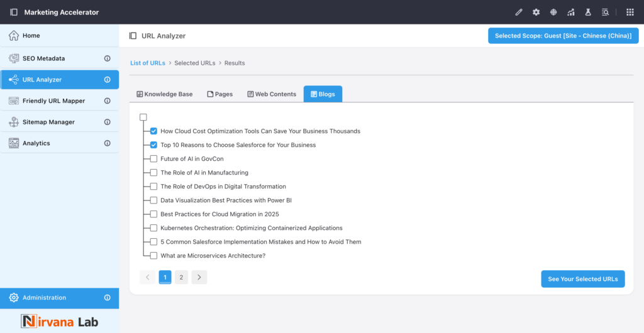Check the 'Future of AI in GovCon' checkbox

click(x=153, y=159)
